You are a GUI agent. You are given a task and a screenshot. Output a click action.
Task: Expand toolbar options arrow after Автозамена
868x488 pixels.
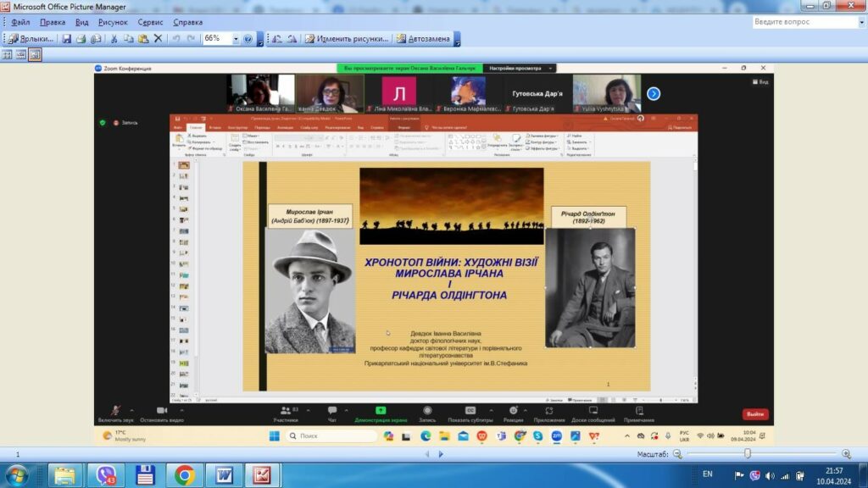click(x=457, y=39)
